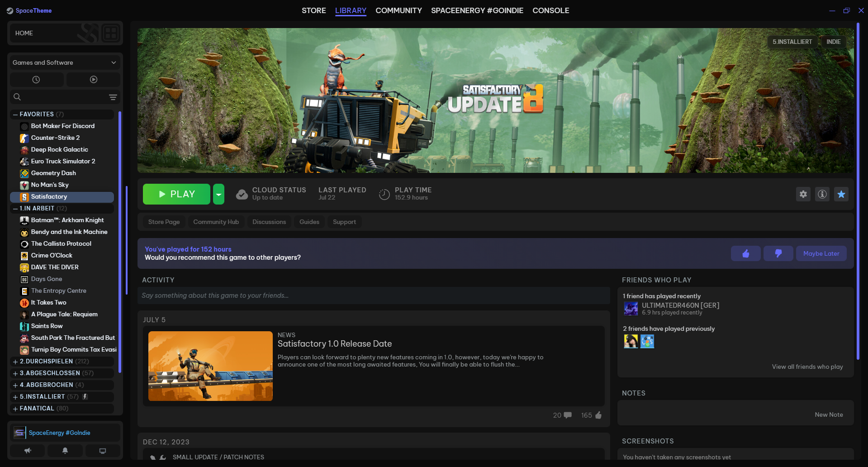Click the Geometry Dash game icon
The height and width of the screenshot is (467, 868).
click(x=24, y=173)
